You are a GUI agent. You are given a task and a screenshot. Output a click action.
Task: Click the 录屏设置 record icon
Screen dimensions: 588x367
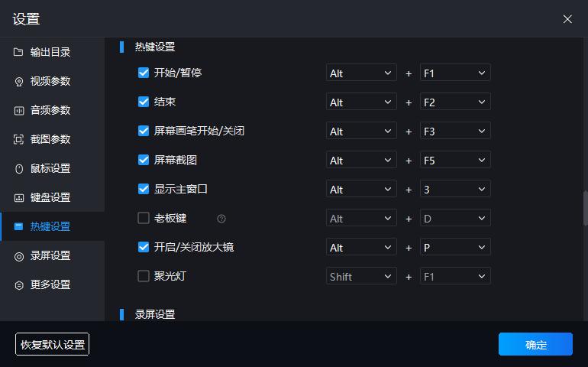coord(19,256)
